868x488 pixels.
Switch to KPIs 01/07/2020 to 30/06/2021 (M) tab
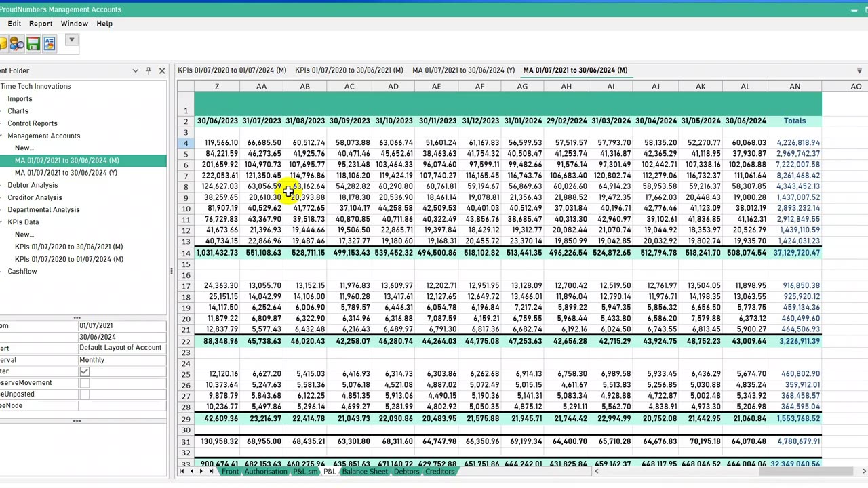pos(349,70)
